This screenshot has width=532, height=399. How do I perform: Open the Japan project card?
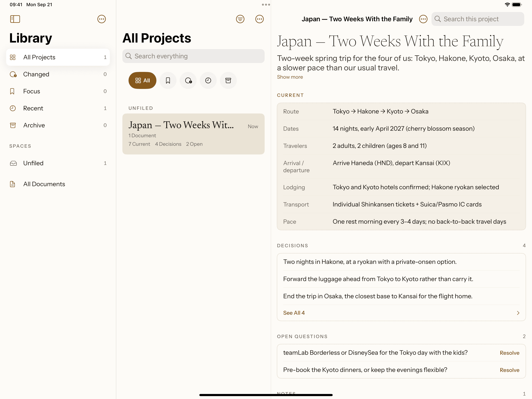click(x=193, y=134)
